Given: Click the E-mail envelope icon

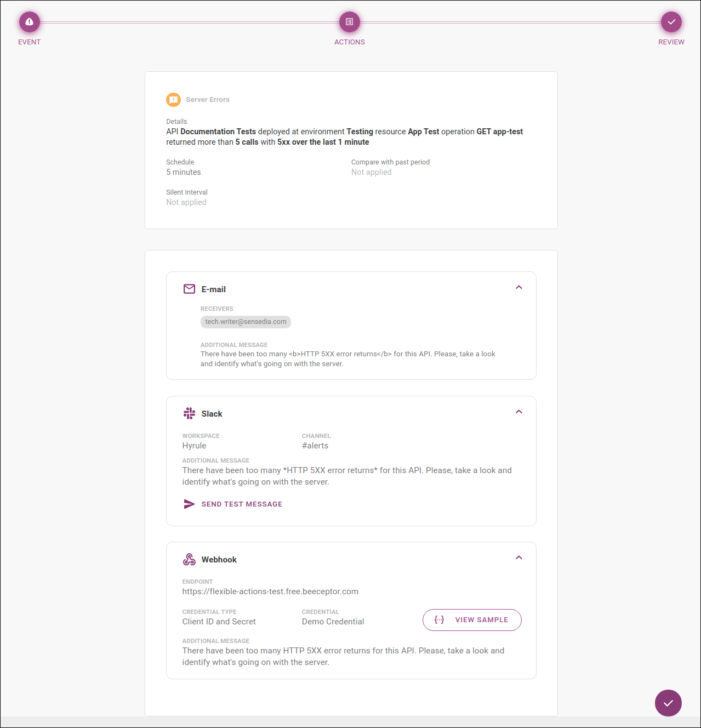Looking at the screenshot, I should (x=189, y=289).
